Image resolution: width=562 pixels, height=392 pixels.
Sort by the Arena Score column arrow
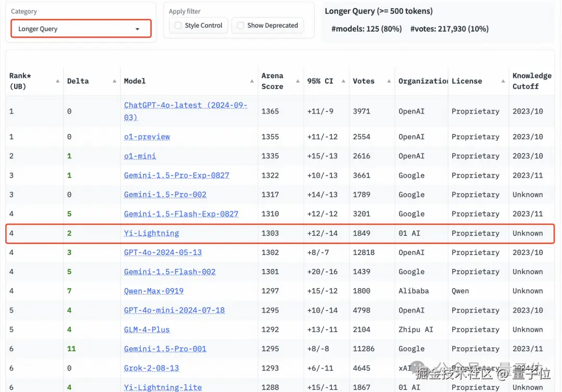click(298, 81)
